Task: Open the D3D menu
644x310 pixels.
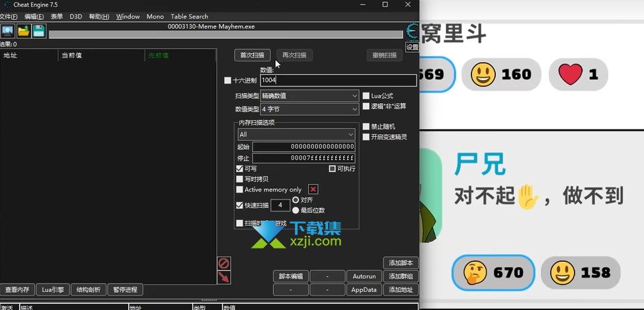Action: coord(76,17)
